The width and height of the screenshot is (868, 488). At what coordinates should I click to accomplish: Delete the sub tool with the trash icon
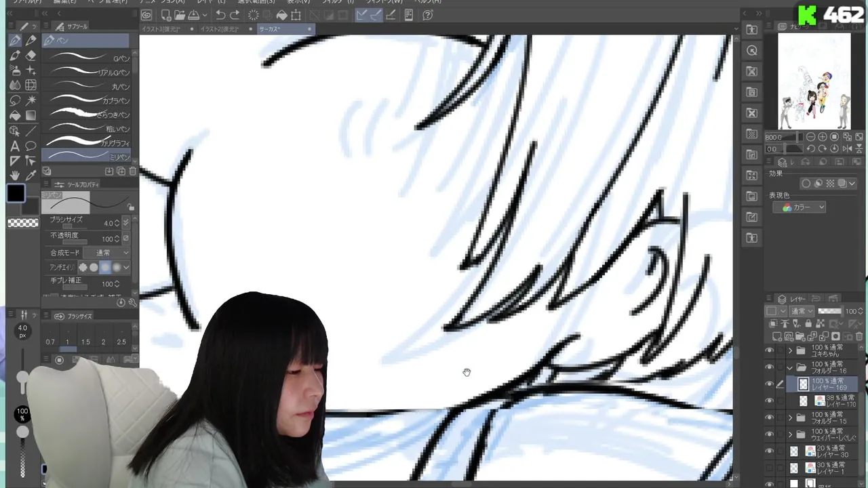tap(132, 171)
